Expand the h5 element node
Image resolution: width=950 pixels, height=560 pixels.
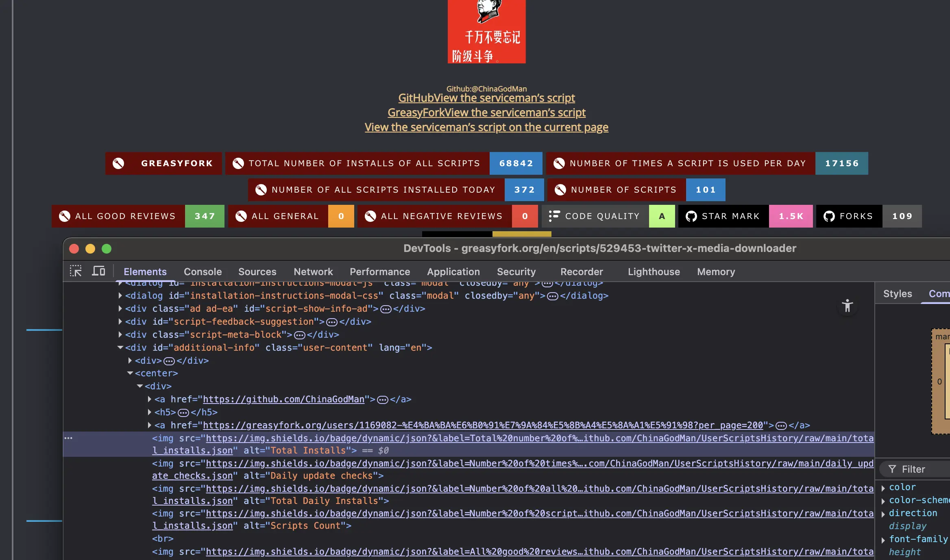[x=150, y=412]
